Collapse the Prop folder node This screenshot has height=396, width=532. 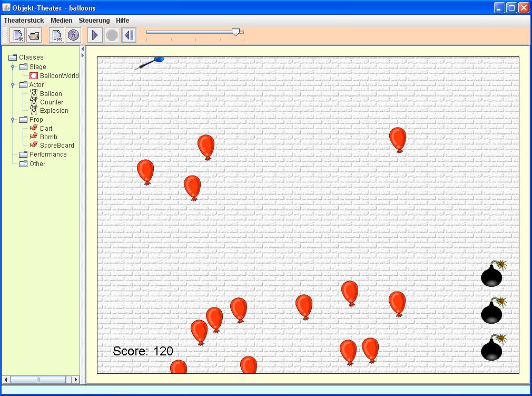point(13,120)
